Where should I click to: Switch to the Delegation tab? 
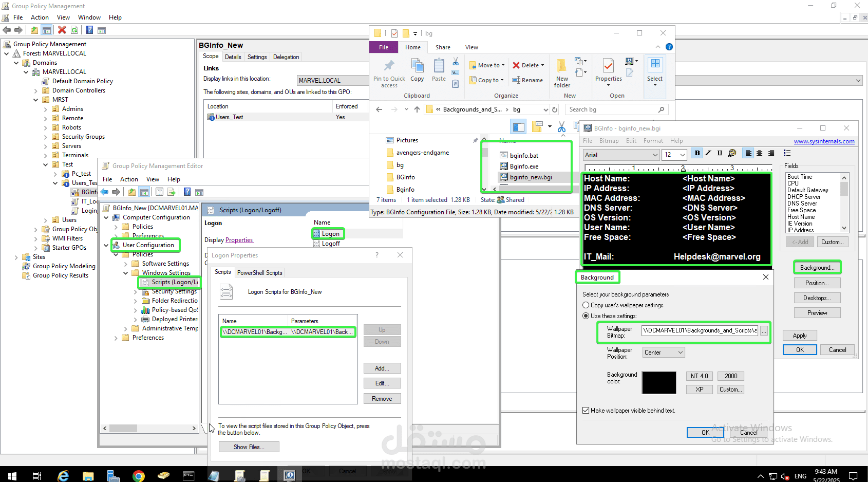286,57
